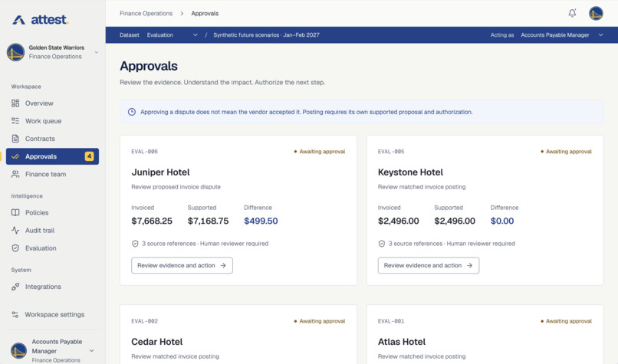Click the Approvals double-check icon
618x364 pixels.
point(15,156)
